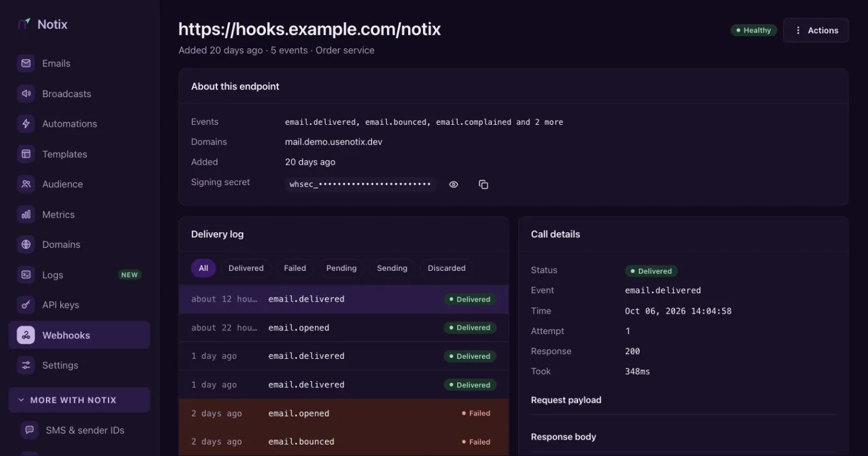
Task: Filter the delivery log by Sending
Action: pyautogui.click(x=392, y=268)
